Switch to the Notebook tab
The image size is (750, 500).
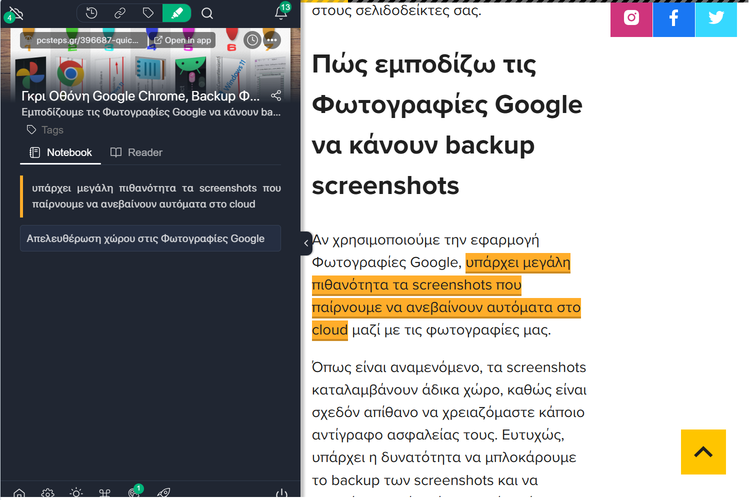[60, 153]
